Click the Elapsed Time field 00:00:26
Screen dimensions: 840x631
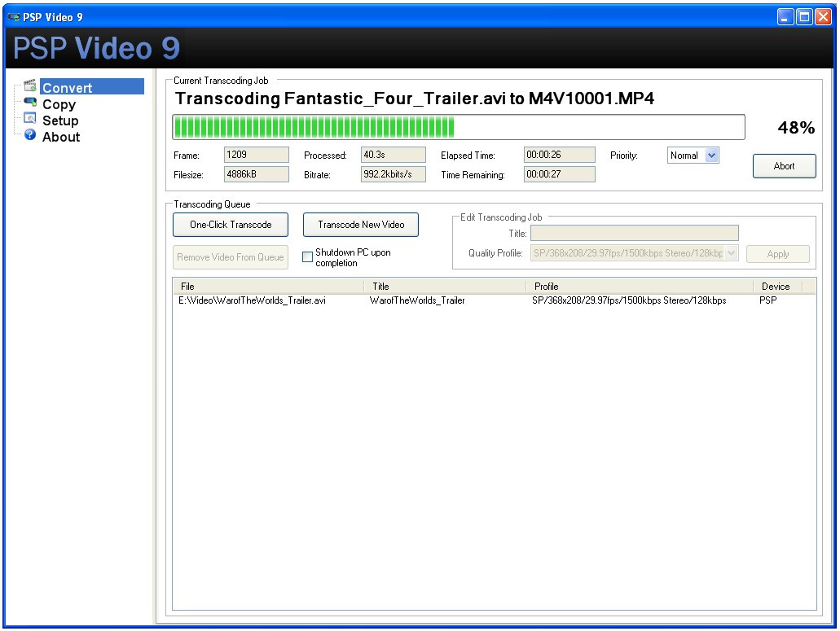coord(560,155)
